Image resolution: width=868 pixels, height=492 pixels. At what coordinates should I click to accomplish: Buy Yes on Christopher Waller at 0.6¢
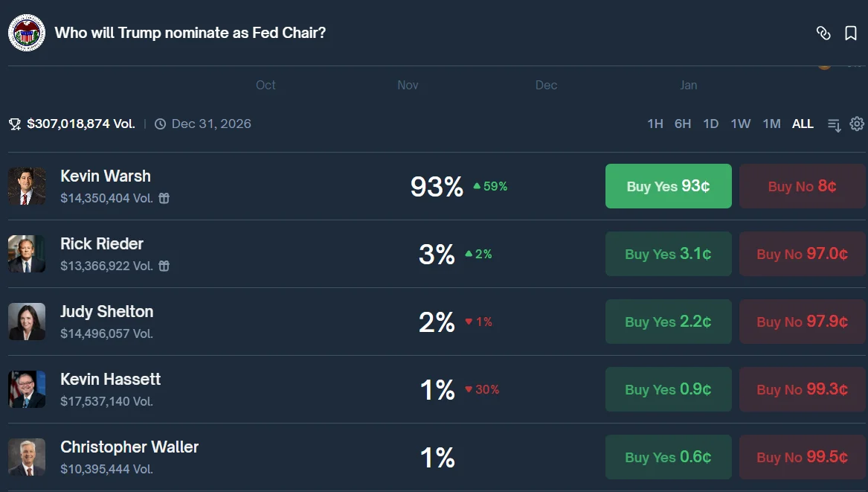point(668,457)
